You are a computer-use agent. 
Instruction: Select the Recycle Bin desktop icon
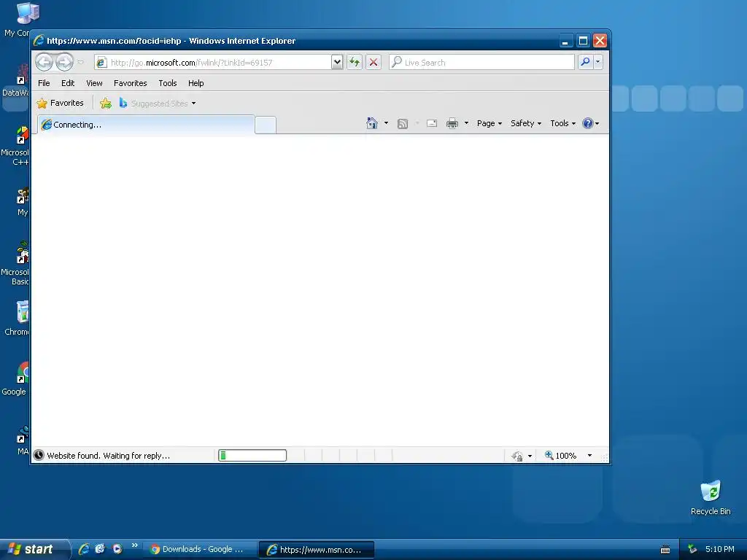coord(711,497)
